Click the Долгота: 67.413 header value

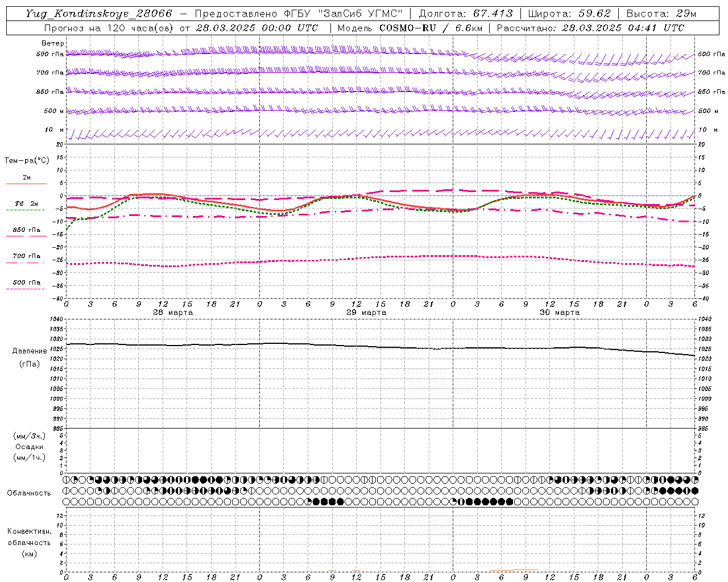[x=465, y=14]
